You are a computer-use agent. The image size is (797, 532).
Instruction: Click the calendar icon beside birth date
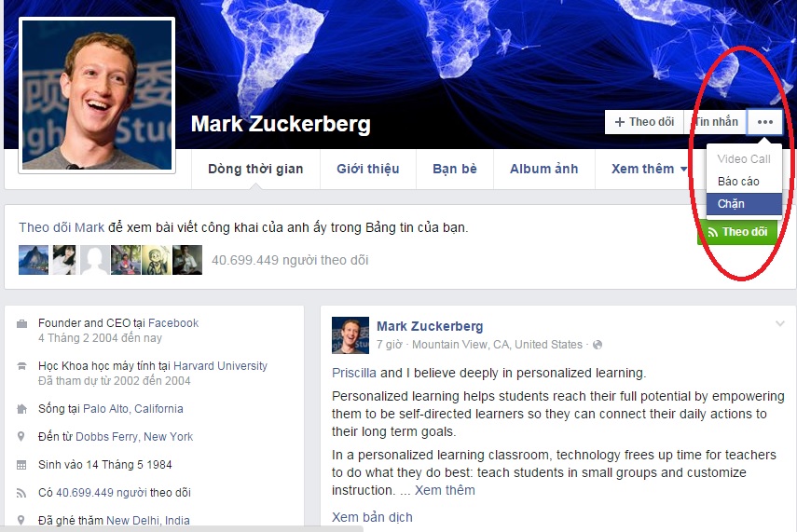point(21,464)
